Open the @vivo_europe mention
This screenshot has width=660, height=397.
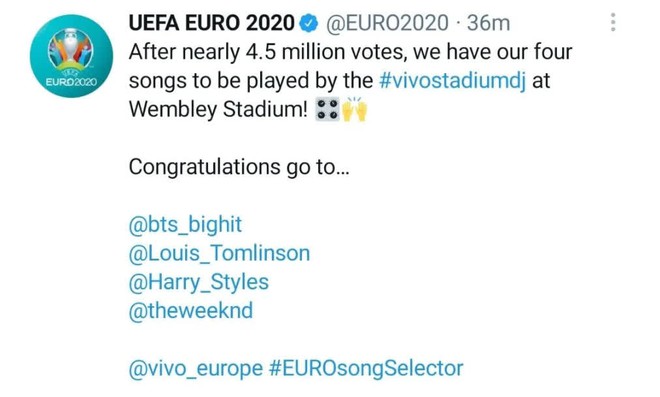pyautogui.click(x=196, y=369)
